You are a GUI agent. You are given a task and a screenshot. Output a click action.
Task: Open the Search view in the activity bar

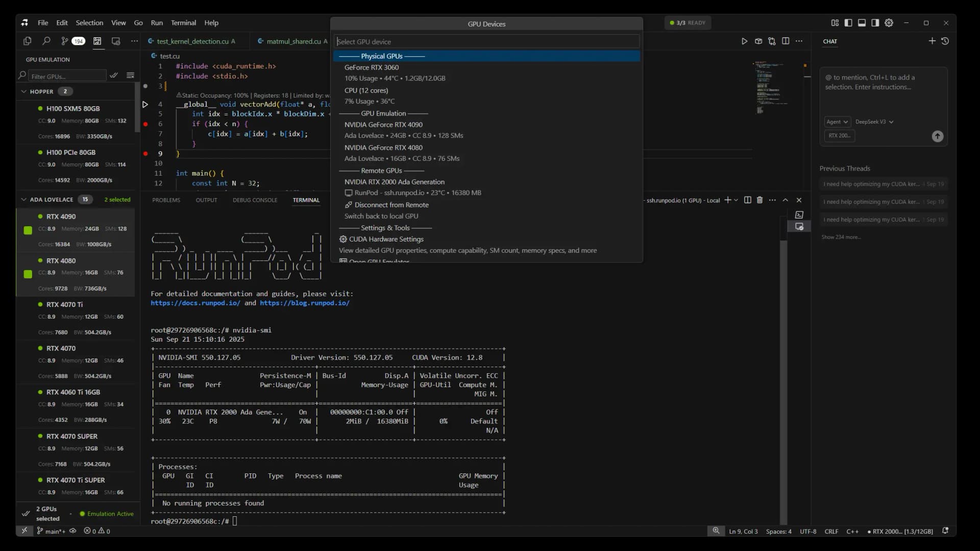(47, 41)
